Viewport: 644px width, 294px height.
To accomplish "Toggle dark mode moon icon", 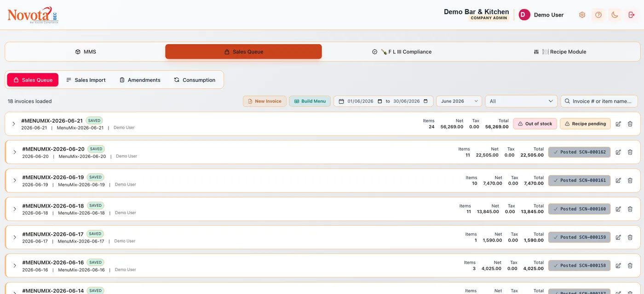I will (615, 15).
